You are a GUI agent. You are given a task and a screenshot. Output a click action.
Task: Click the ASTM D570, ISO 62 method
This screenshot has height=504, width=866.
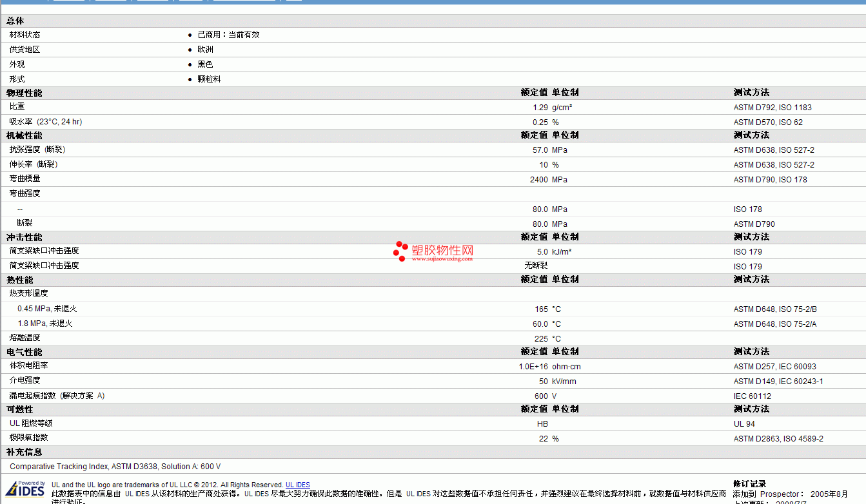click(768, 122)
